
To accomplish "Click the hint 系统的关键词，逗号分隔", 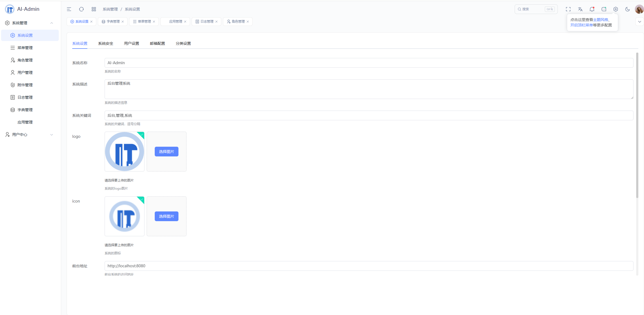I will pos(122,124).
